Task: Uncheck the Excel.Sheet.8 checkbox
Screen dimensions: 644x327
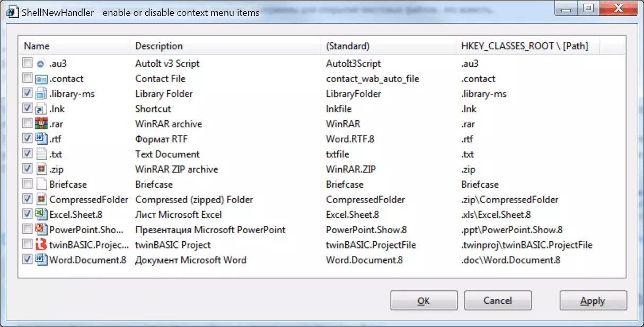Action: click(28, 215)
